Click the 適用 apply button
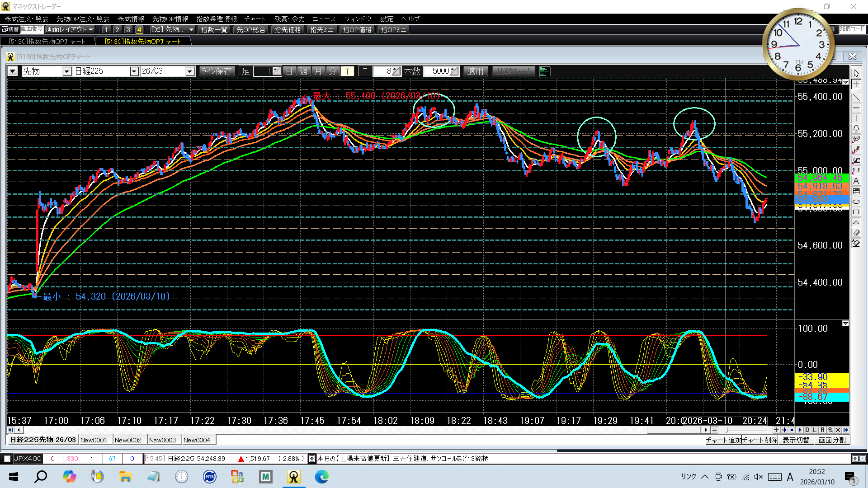 475,71
